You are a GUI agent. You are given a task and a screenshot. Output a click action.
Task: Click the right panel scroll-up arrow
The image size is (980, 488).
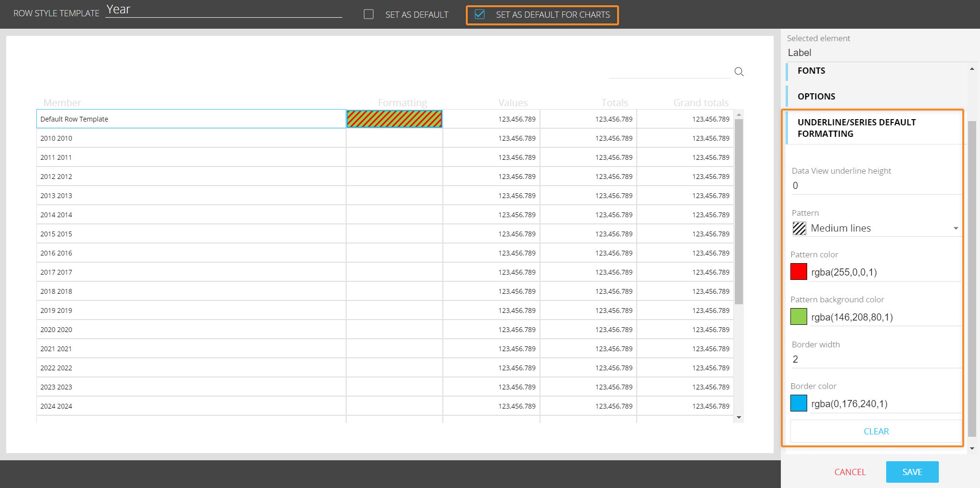(972, 69)
